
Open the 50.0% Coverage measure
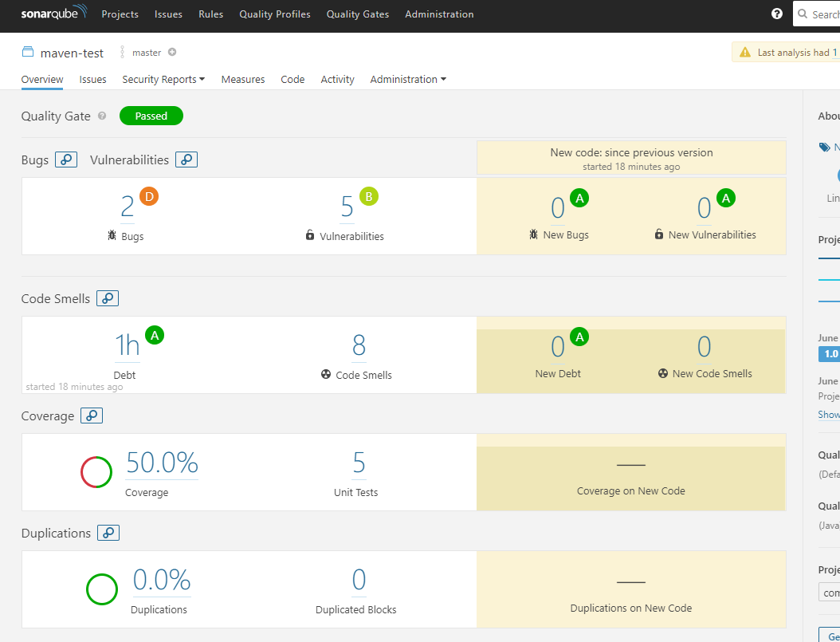coord(162,463)
